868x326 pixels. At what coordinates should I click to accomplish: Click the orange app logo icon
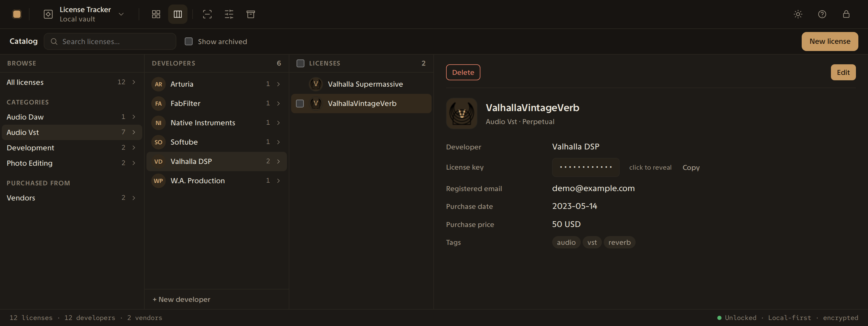coord(17,14)
